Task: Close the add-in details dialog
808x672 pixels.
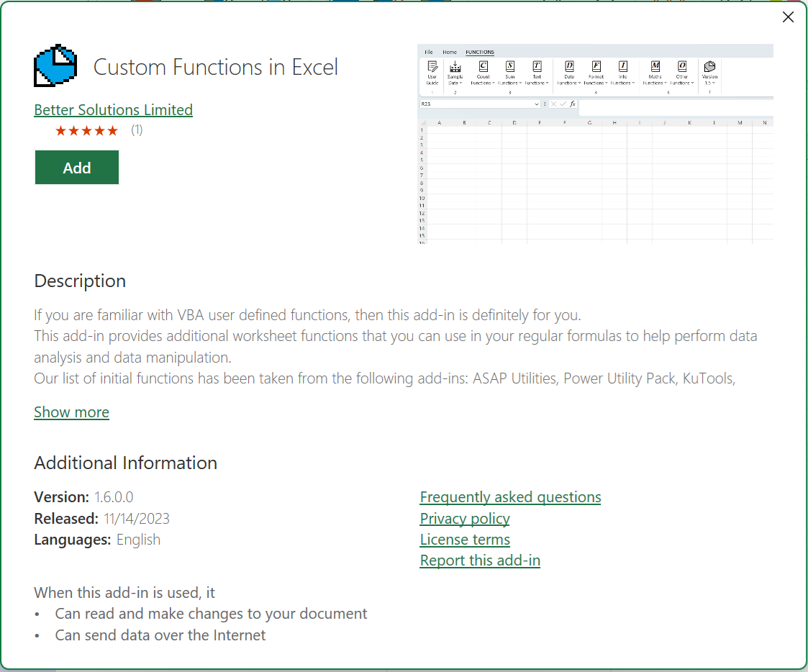Action: pos(788,17)
